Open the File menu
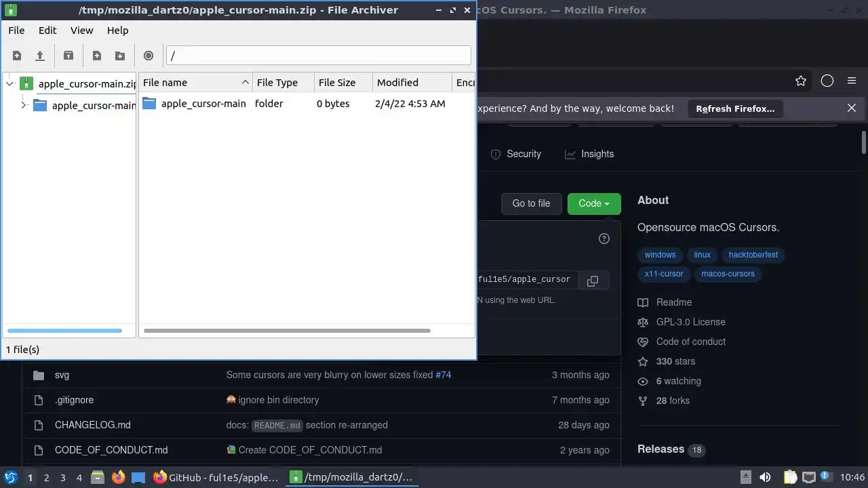The image size is (868, 488). click(x=16, y=30)
